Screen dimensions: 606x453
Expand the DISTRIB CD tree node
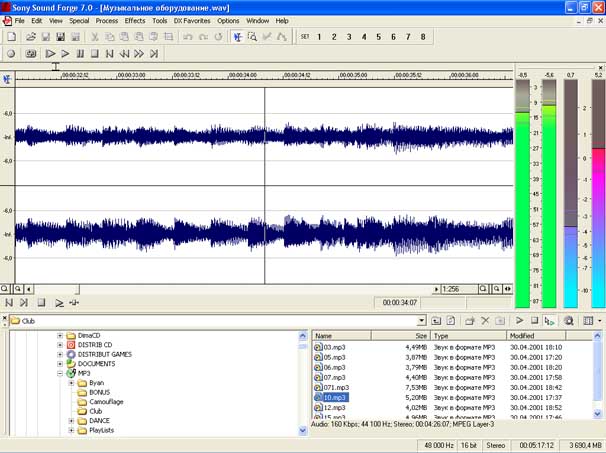[60, 345]
